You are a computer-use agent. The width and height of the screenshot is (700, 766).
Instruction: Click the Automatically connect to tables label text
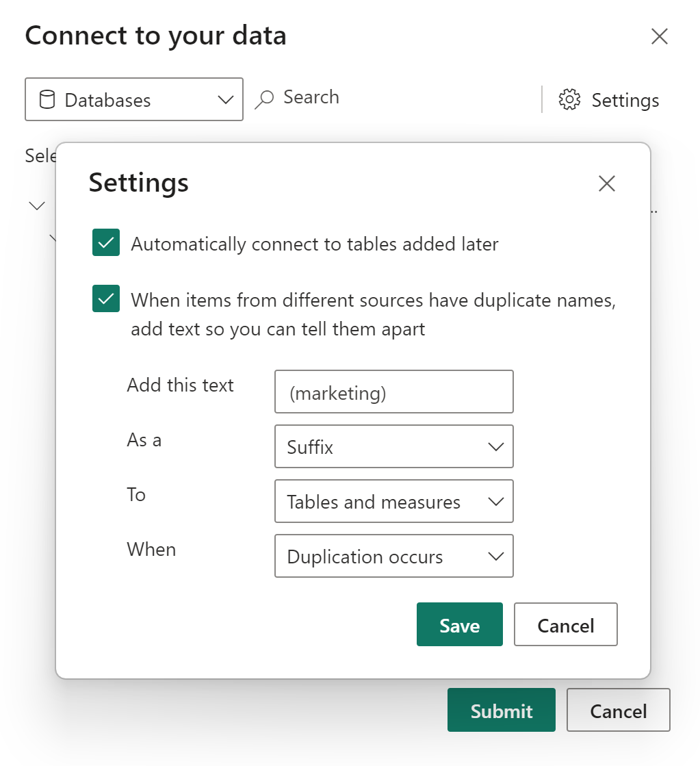coord(315,244)
